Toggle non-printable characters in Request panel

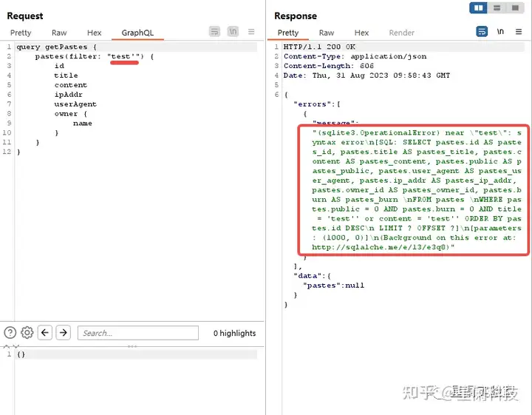(x=233, y=32)
